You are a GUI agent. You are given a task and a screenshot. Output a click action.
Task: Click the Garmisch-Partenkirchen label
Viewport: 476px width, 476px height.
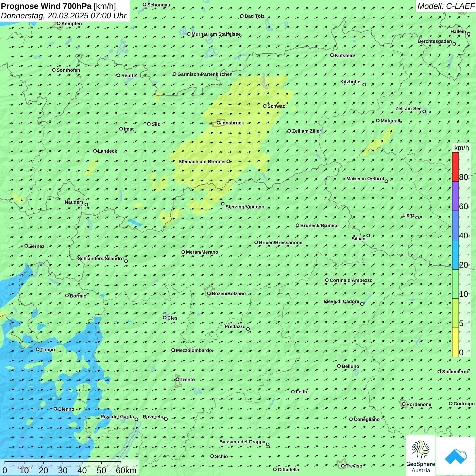[205, 74]
